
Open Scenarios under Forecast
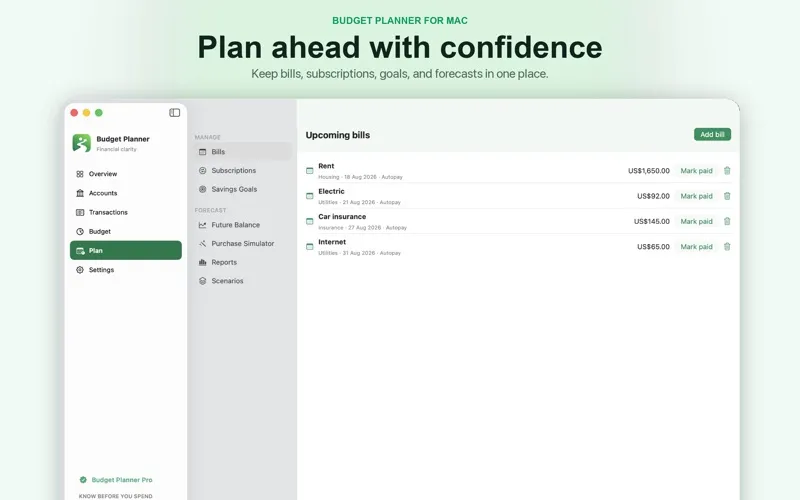click(x=243, y=281)
